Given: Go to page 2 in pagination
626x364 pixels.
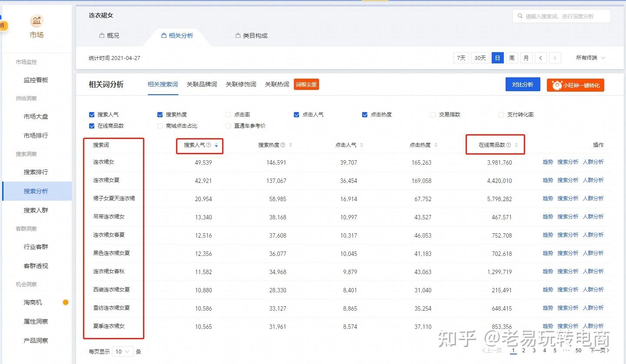Looking at the screenshot, I should pos(523,350).
